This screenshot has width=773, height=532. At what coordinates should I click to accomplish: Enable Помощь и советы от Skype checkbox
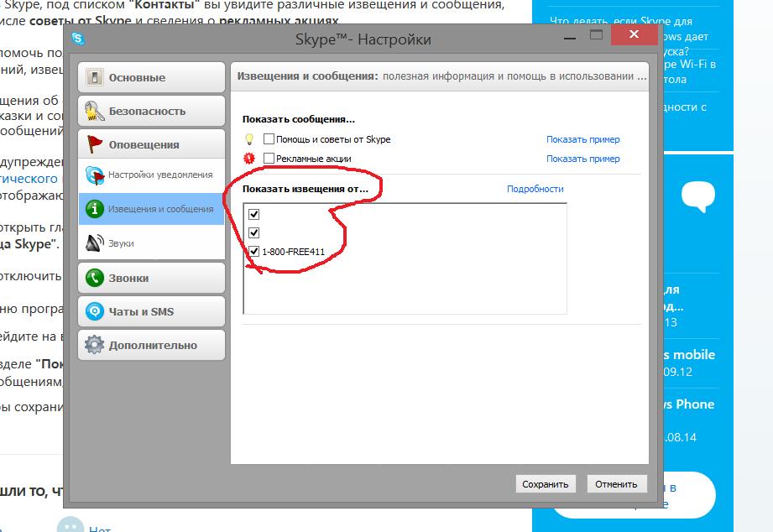269,139
